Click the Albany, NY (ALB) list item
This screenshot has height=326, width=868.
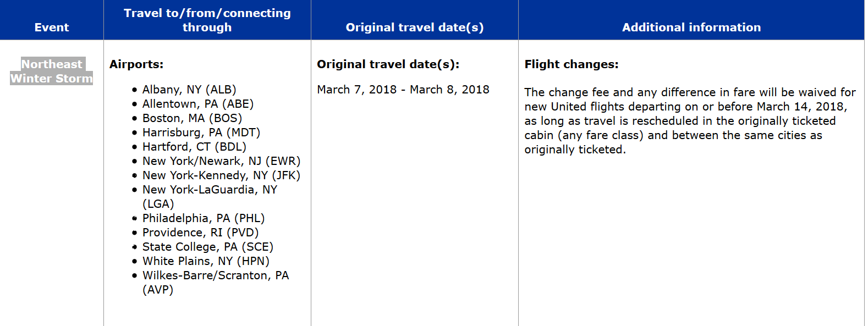pos(189,90)
